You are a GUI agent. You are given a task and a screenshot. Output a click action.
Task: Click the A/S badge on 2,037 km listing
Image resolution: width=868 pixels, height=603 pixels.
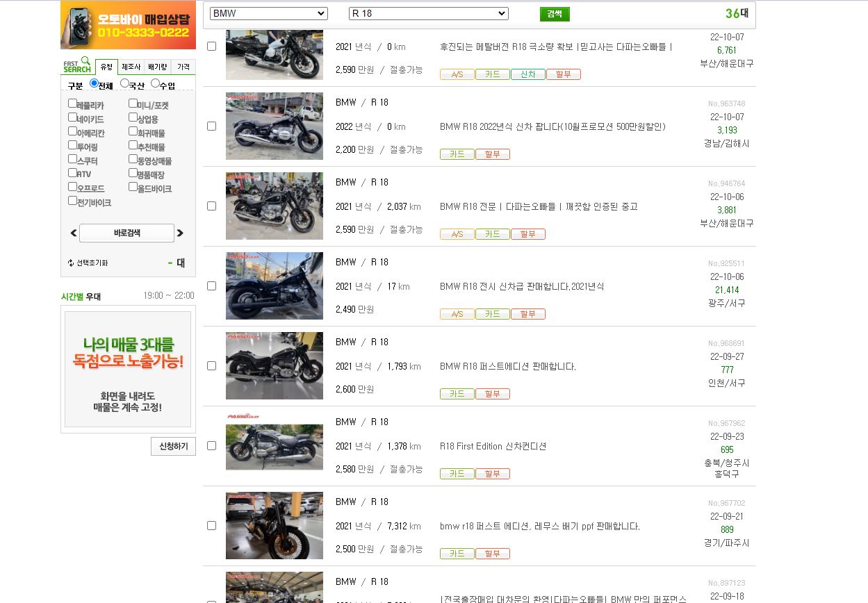click(457, 234)
